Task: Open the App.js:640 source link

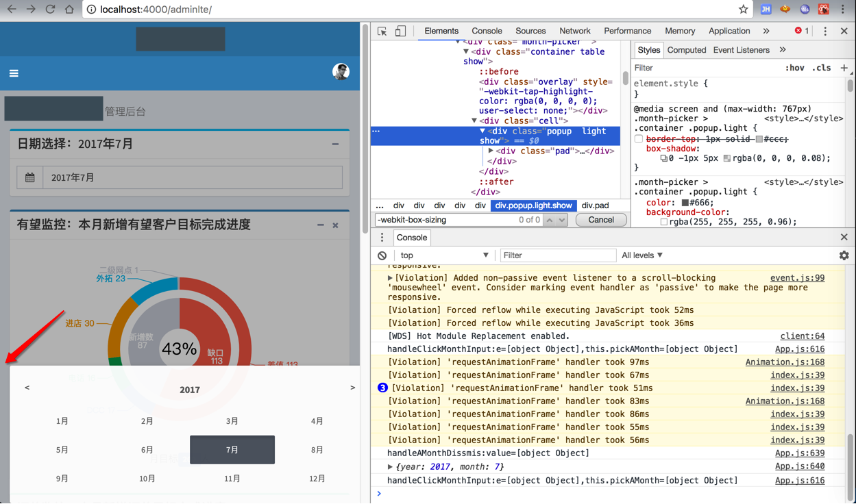Action: [x=799, y=466]
